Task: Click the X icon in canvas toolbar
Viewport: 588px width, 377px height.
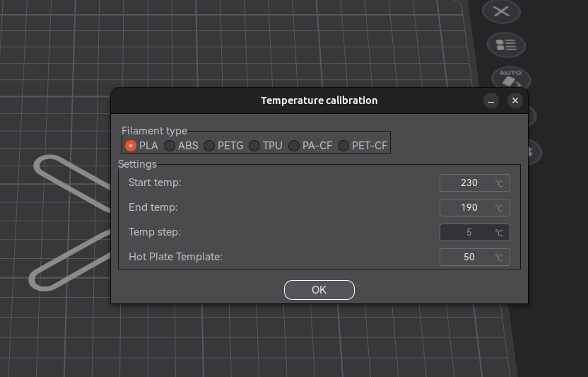Action: point(501,11)
